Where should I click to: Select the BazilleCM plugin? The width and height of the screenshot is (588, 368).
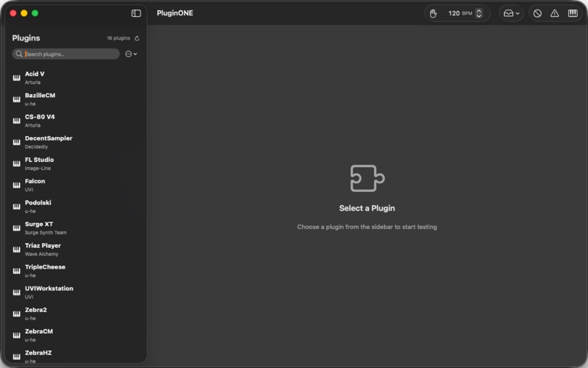[x=75, y=99]
